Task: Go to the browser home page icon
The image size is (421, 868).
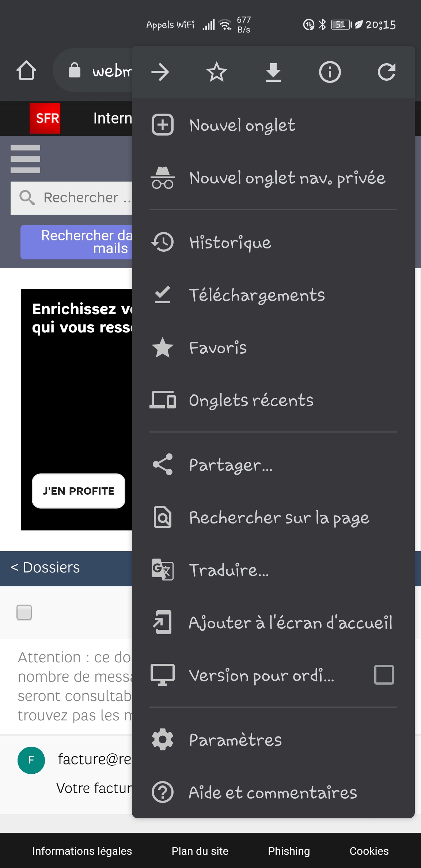Action: pyautogui.click(x=26, y=70)
